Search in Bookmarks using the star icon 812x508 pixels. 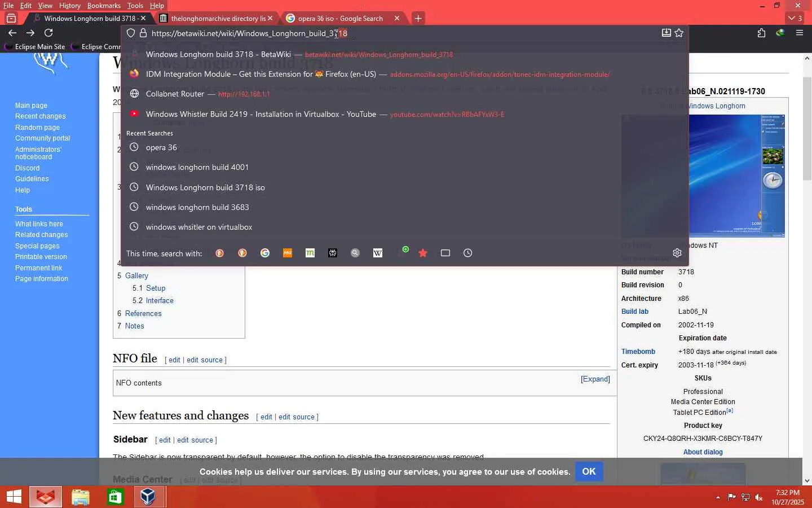[x=423, y=253]
